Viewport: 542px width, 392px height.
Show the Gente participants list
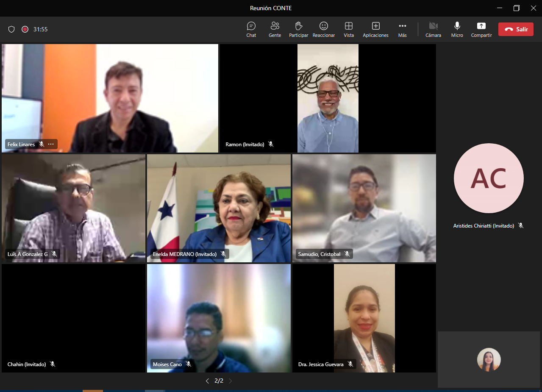pyautogui.click(x=275, y=29)
